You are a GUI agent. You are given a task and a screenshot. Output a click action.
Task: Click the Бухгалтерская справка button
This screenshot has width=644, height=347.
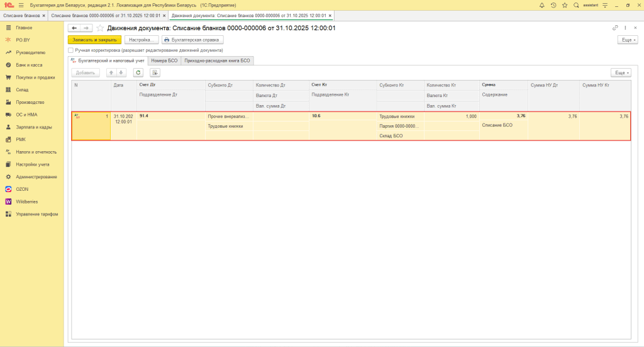pyautogui.click(x=192, y=40)
